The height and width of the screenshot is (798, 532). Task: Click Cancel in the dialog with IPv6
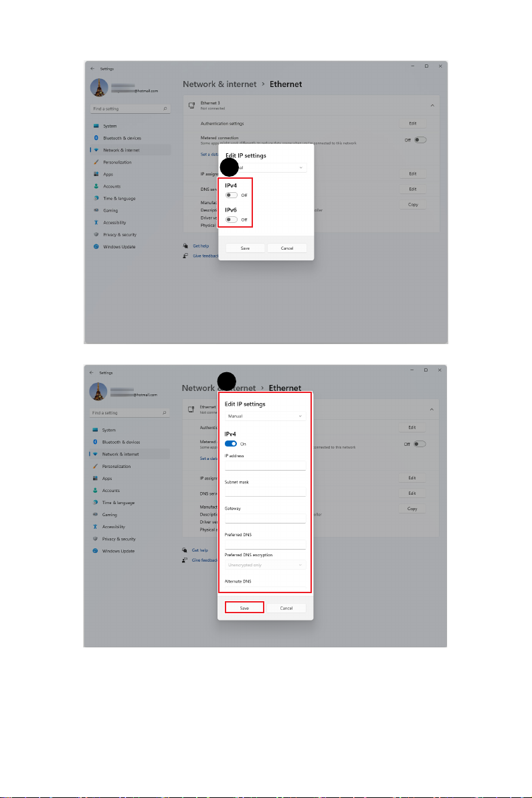tap(287, 248)
